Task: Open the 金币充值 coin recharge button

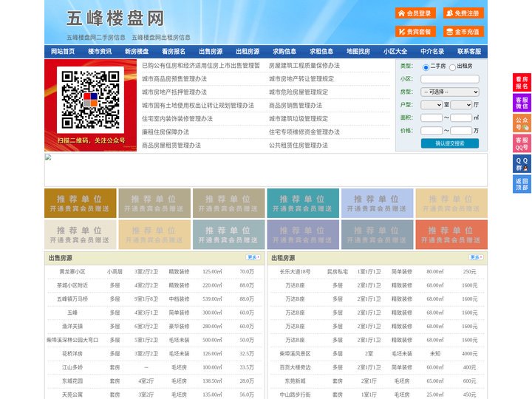Action: coord(463,32)
